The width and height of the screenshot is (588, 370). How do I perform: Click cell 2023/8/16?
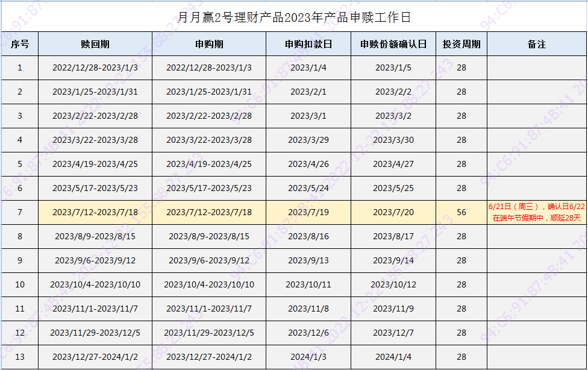[308, 236]
